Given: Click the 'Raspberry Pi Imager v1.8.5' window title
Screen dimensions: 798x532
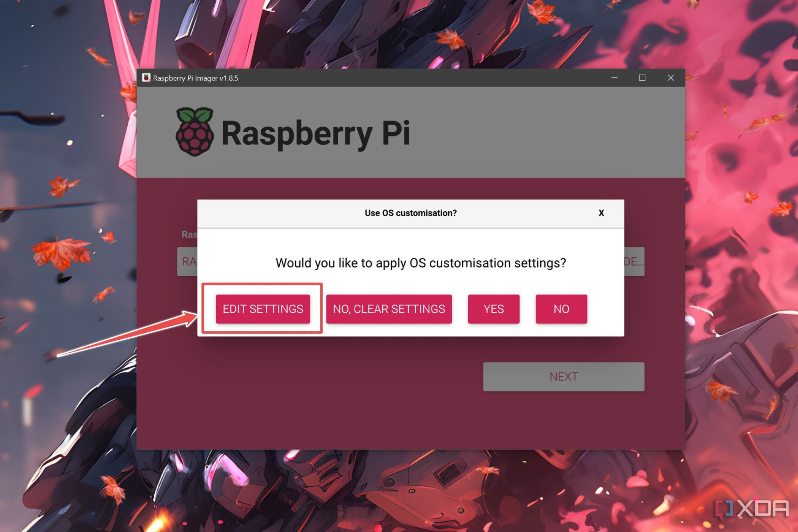Looking at the screenshot, I should point(196,78).
